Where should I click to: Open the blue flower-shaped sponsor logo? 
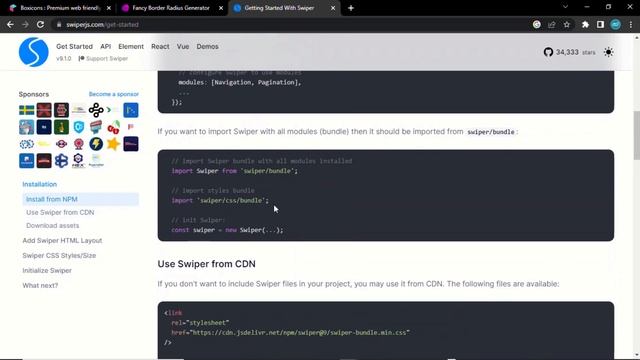click(61, 161)
